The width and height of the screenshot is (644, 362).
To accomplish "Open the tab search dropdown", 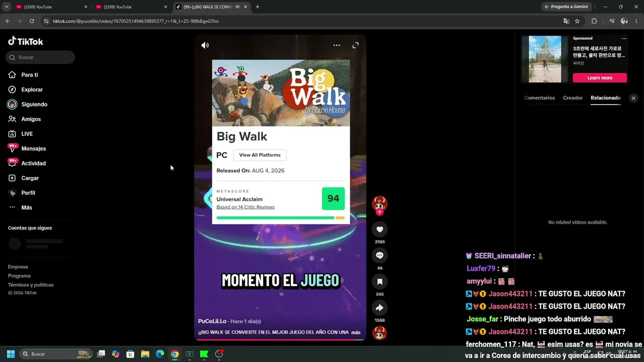I will (x=7, y=7).
